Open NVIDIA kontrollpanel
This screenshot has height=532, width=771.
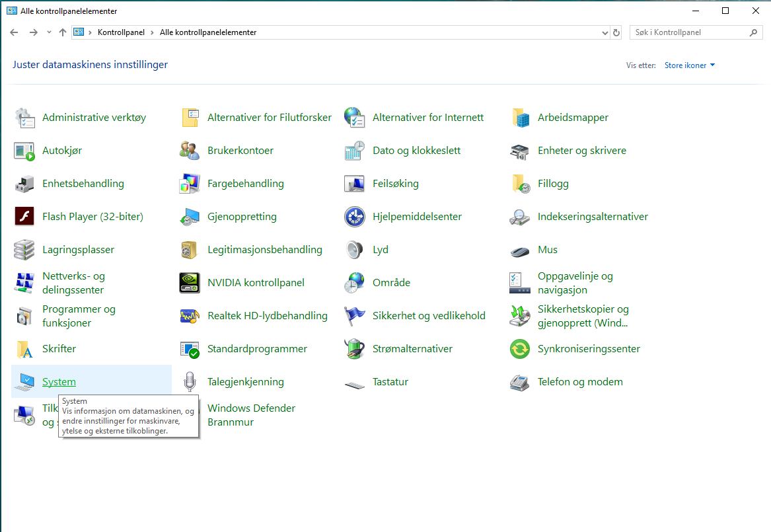256,282
